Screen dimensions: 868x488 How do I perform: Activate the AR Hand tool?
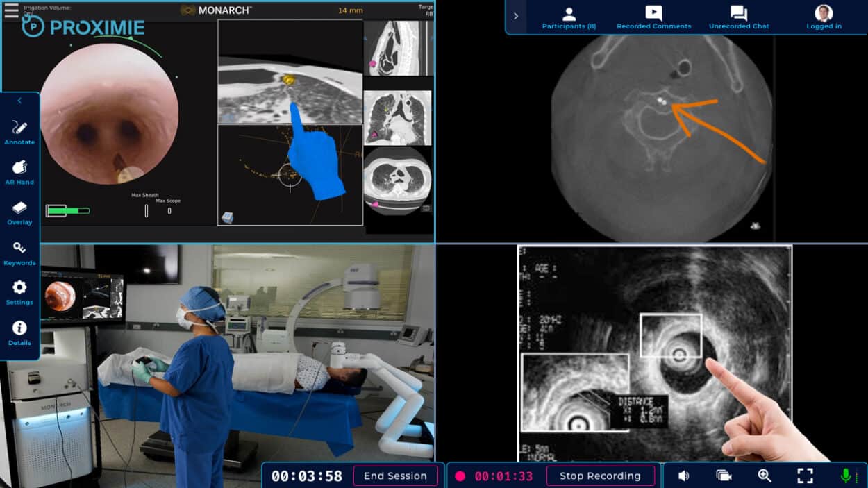(x=19, y=172)
